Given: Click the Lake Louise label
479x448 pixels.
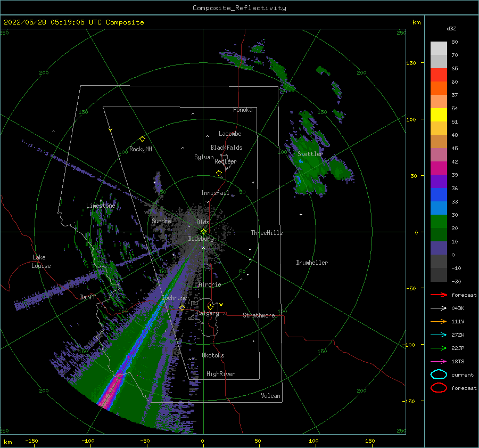Looking at the screenshot, I should 41,262.
